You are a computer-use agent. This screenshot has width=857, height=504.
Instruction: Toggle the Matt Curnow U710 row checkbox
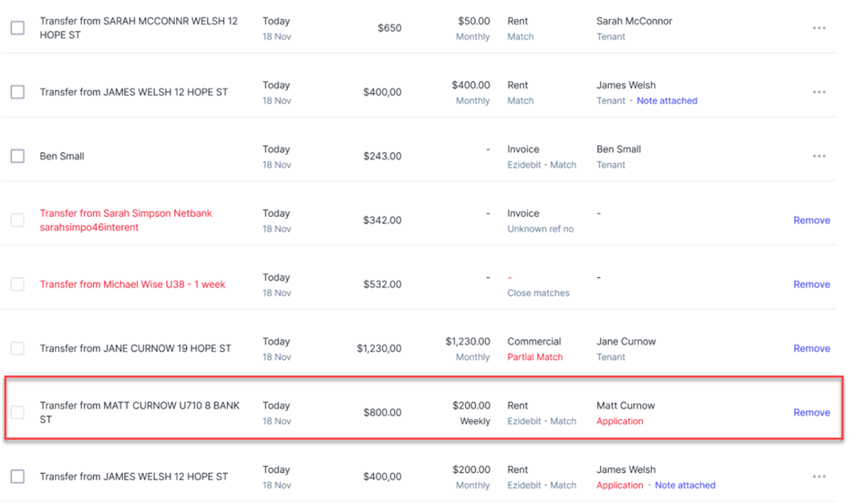point(17,412)
